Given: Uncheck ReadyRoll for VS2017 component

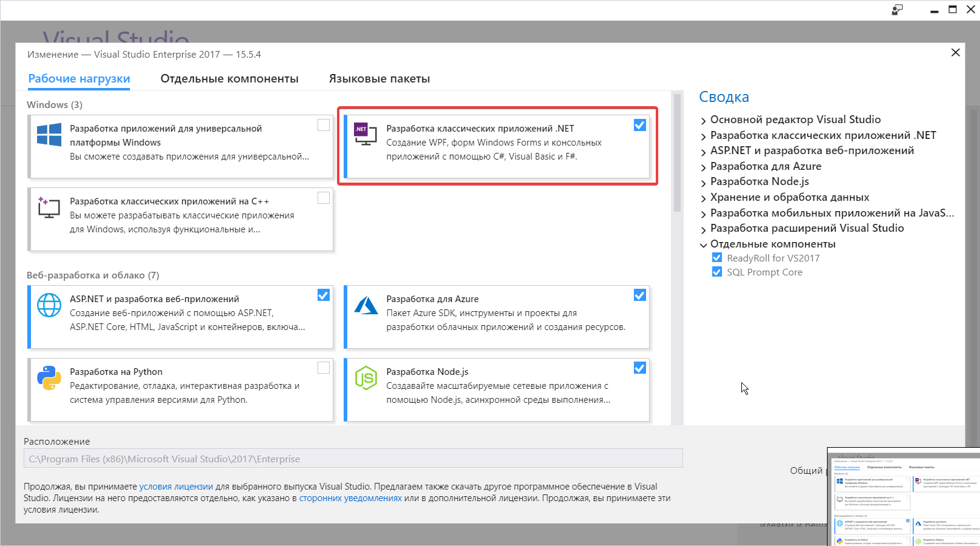Looking at the screenshot, I should [x=717, y=258].
